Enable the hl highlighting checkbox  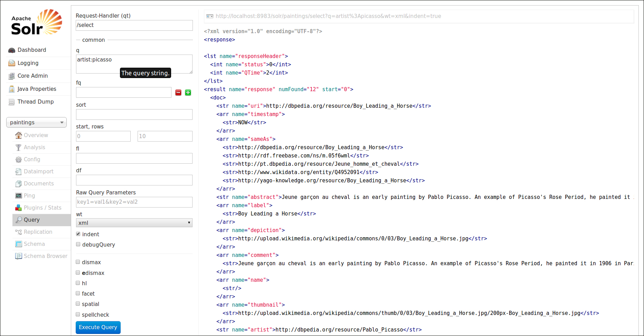[78, 283]
